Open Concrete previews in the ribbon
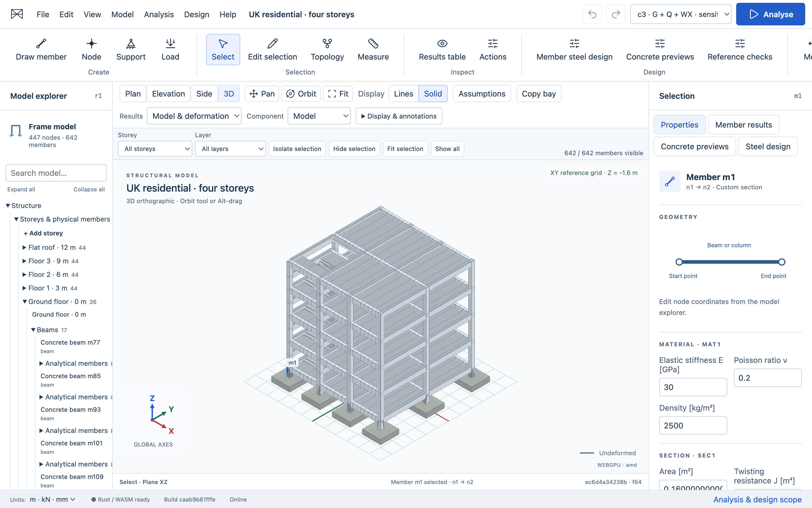Screen dimensions: 812x508 [x=660, y=50]
